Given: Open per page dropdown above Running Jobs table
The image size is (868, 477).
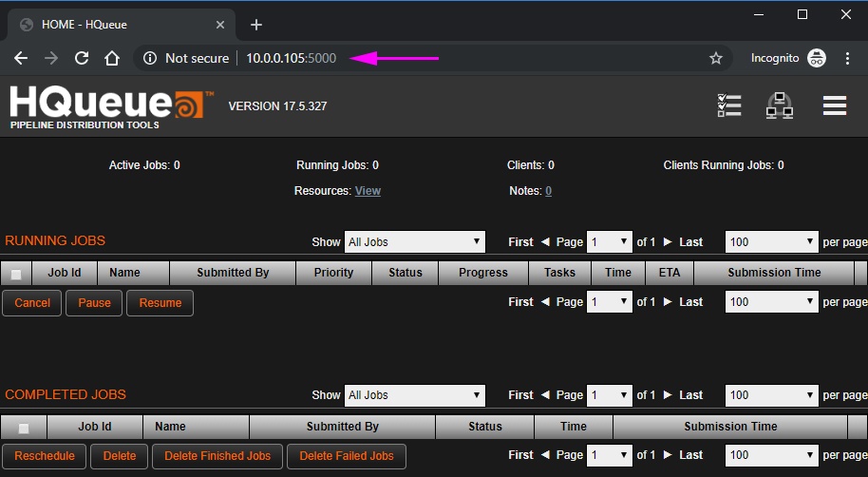Looking at the screenshot, I should 771,241.
